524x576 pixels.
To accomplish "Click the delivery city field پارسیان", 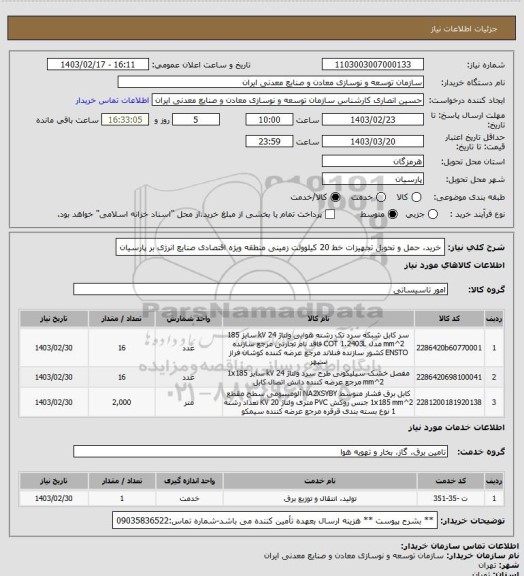I will point(373,179).
